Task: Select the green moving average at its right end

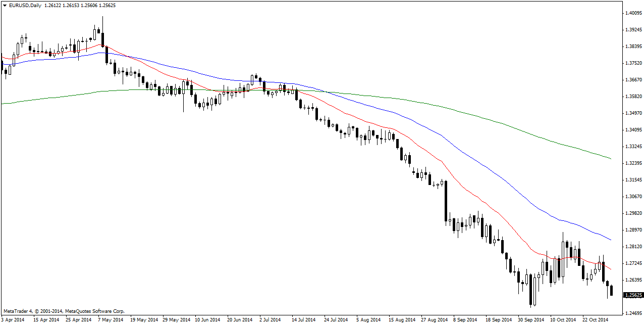Action: 609,158
